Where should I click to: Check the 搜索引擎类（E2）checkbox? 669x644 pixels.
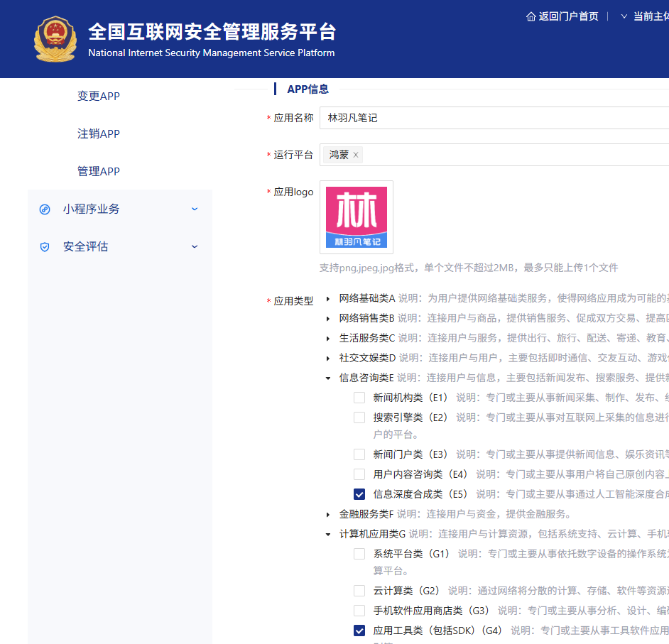[x=359, y=417]
